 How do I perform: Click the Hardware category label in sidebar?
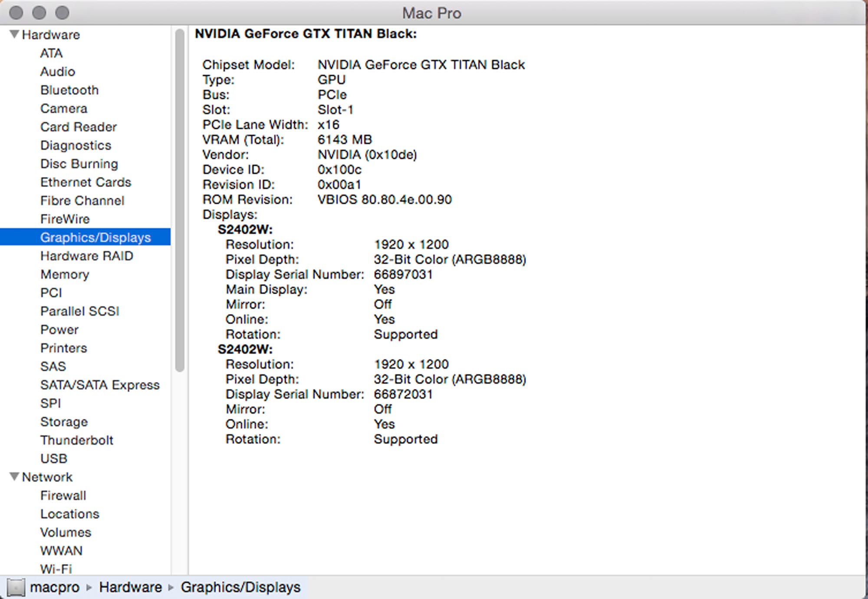click(51, 35)
